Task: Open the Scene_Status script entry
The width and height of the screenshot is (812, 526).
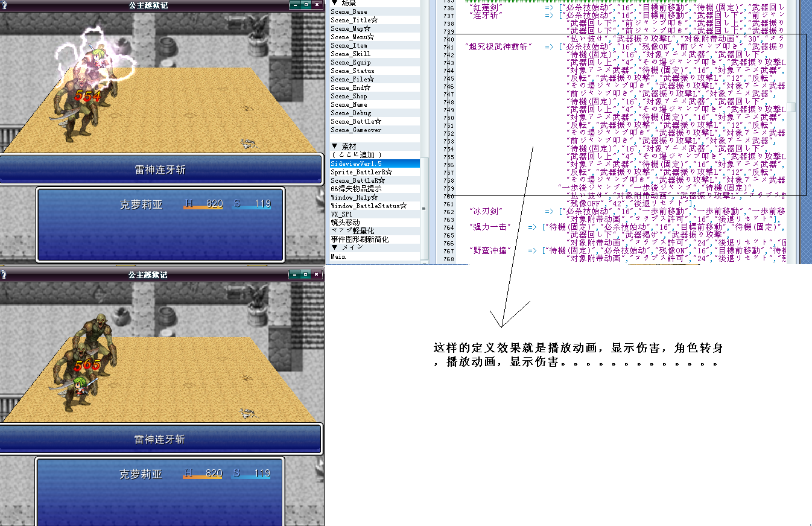Action: tap(375, 71)
